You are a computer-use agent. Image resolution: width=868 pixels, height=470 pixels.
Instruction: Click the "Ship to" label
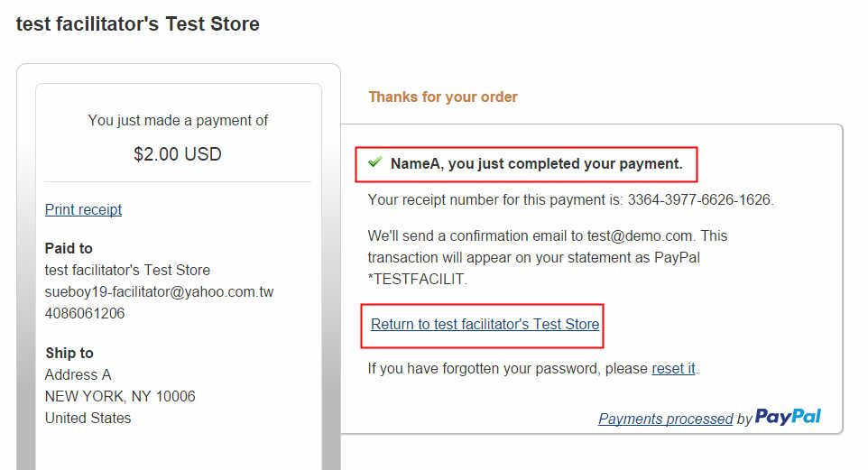(x=69, y=353)
